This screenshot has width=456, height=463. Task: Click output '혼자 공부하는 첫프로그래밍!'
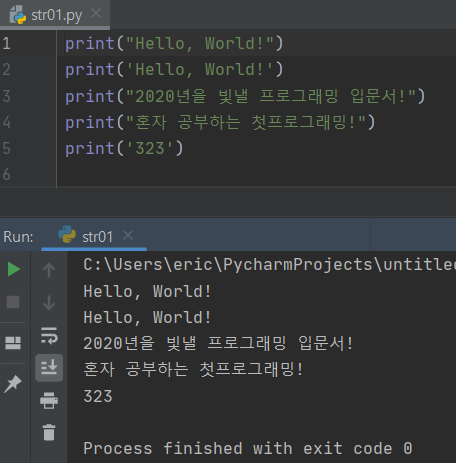pos(193,369)
